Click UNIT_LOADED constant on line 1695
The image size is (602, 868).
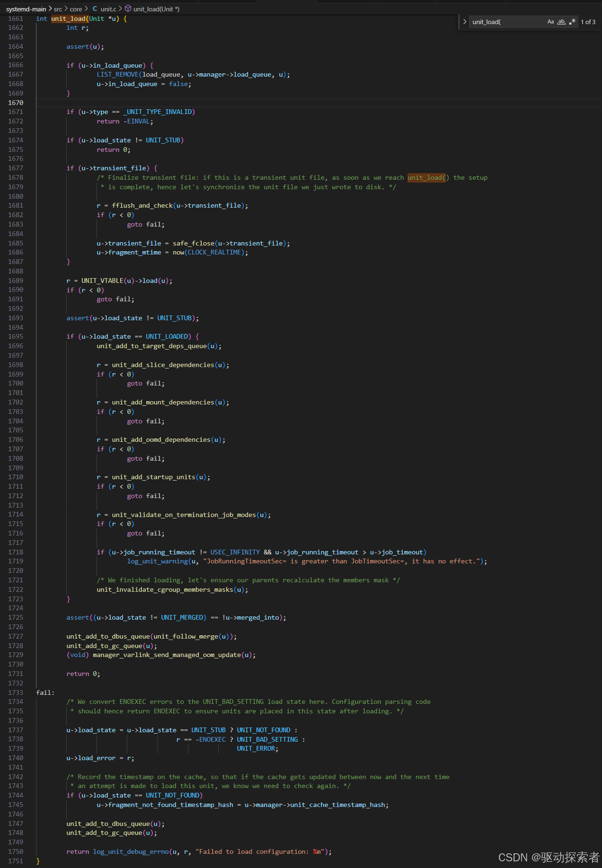point(167,336)
